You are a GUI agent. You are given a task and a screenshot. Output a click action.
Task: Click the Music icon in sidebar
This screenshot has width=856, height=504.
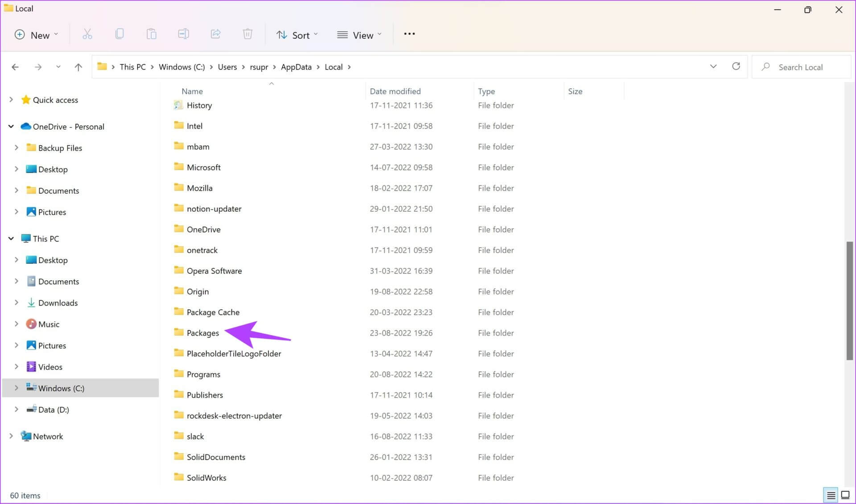(31, 324)
